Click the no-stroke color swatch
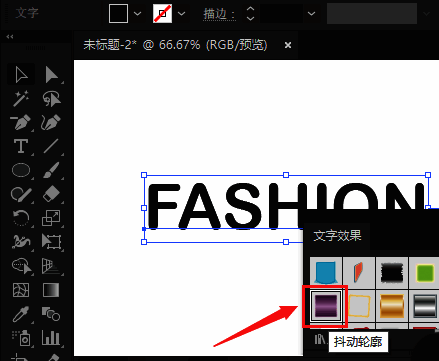The width and height of the screenshot is (439, 361). pyautogui.click(x=162, y=14)
